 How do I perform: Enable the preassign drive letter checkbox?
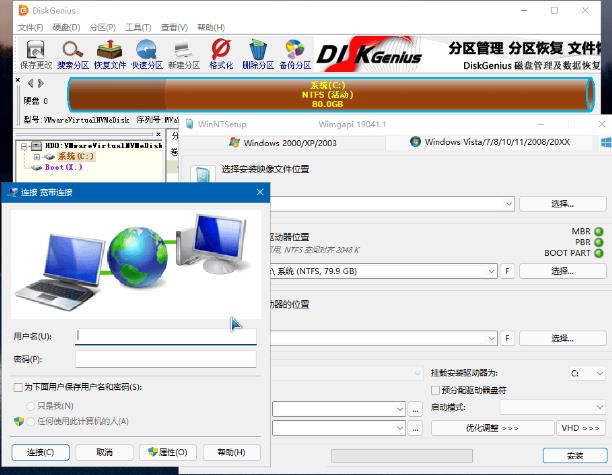[x=435, y=390]
